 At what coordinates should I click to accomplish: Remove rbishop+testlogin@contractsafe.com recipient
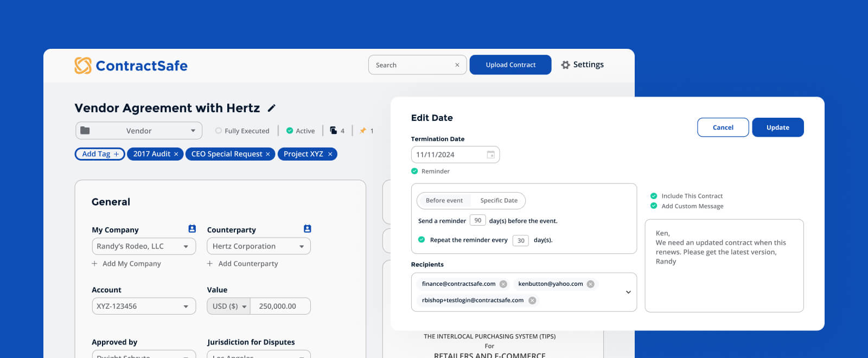(532, 301)
